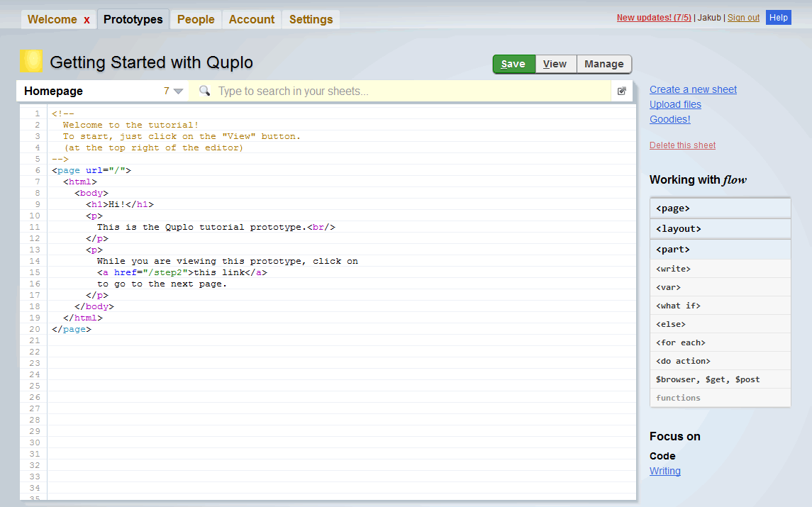Switch to the Welcome tab

pyautogui.click(x=52, y=20)
